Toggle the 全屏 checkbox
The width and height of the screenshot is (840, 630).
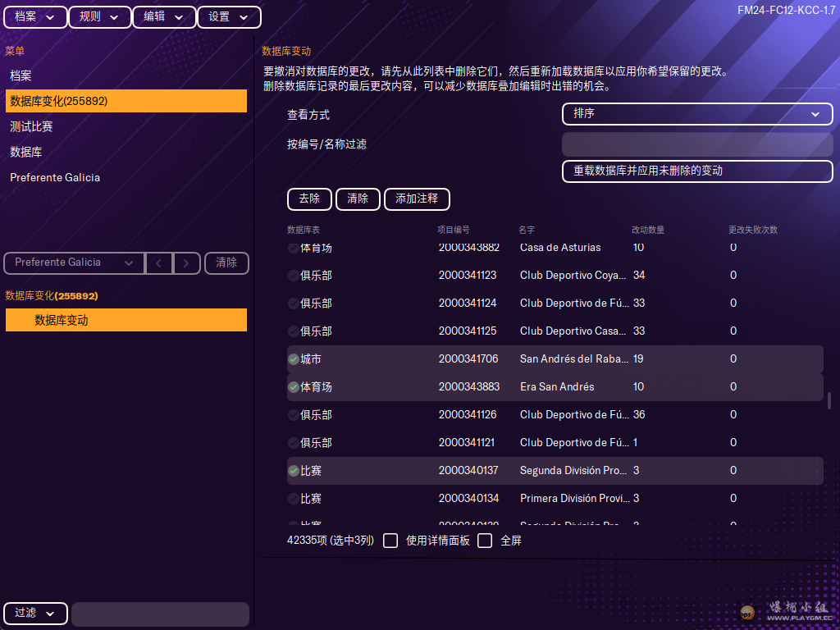(486, 541)
